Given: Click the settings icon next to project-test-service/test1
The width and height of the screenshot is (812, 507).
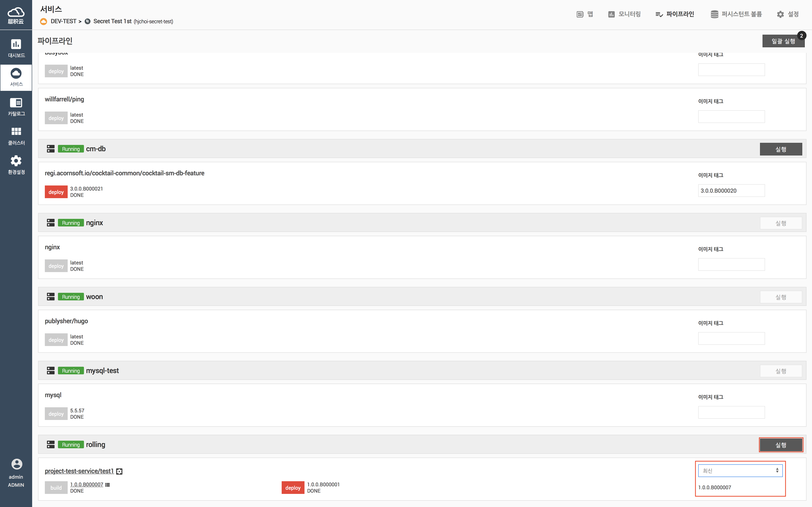Looking at the screenshot, I should point(119,472).
